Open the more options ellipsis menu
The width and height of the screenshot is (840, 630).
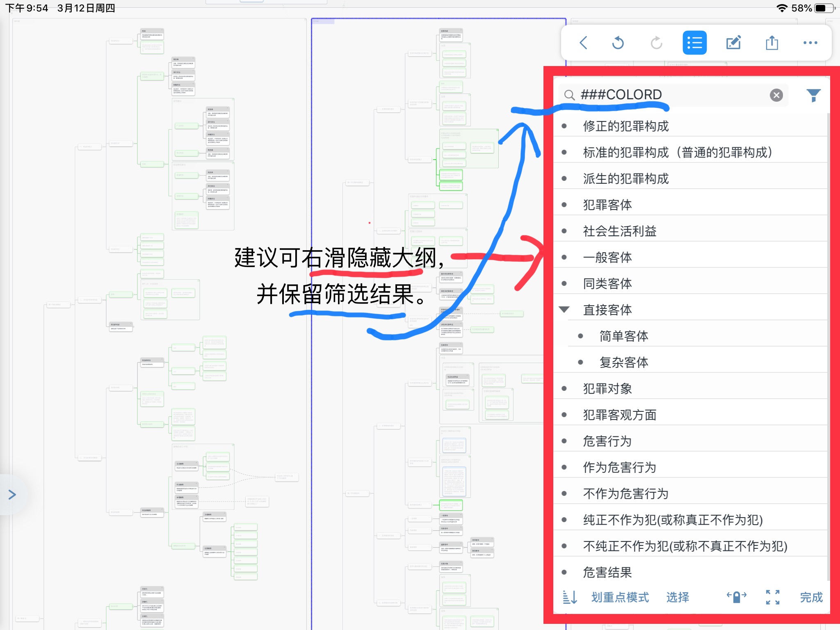[810, 43]
